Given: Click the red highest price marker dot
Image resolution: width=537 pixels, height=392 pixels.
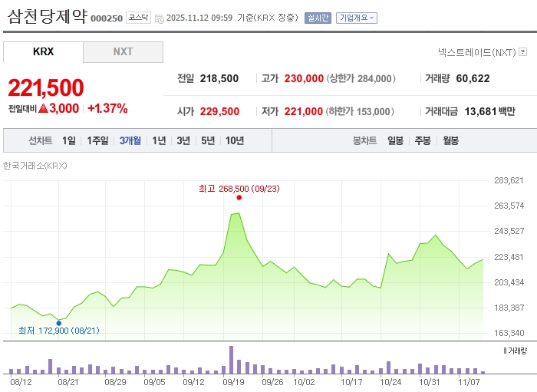Looking at the screenshot, I should [239, 197].
